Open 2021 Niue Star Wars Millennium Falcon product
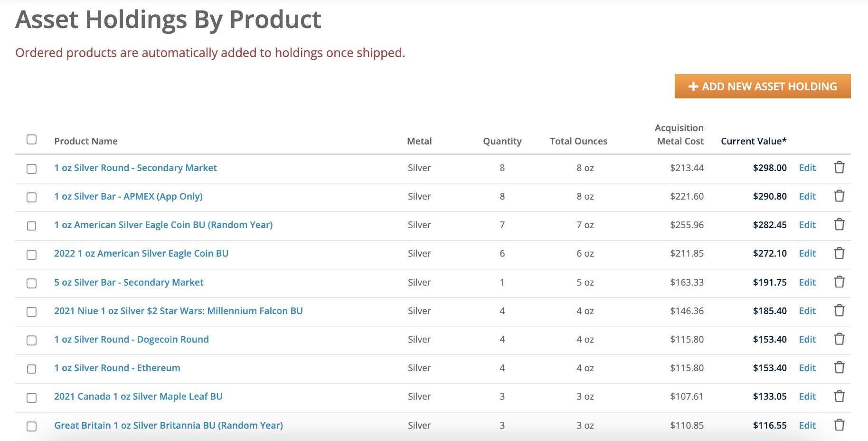 point(179,311)
